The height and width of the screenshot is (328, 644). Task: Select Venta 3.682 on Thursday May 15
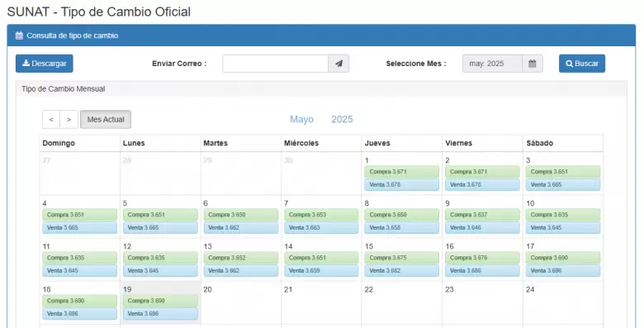click(x=401, y=271)
